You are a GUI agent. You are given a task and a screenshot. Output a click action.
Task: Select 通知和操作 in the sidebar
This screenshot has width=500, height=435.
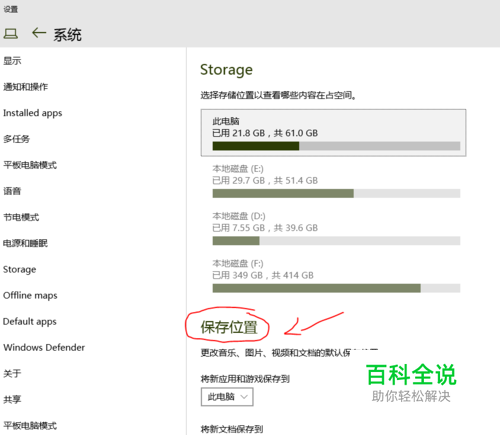(x=26, y=87)
